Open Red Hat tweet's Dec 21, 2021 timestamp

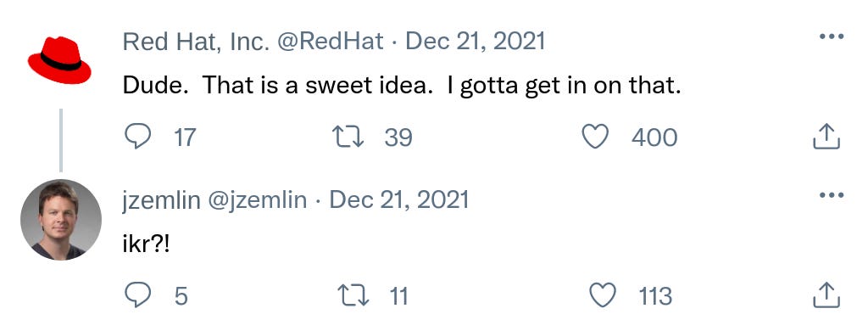click(476, 42)
